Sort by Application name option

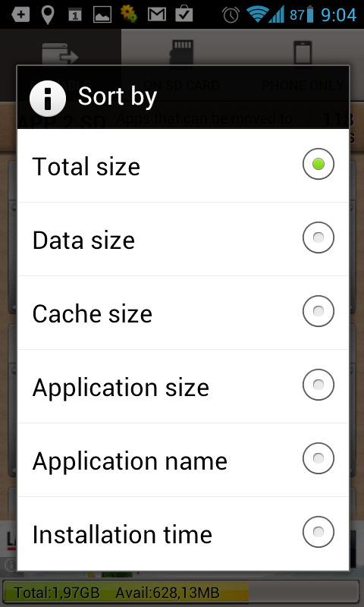click(x=183, y=460)
